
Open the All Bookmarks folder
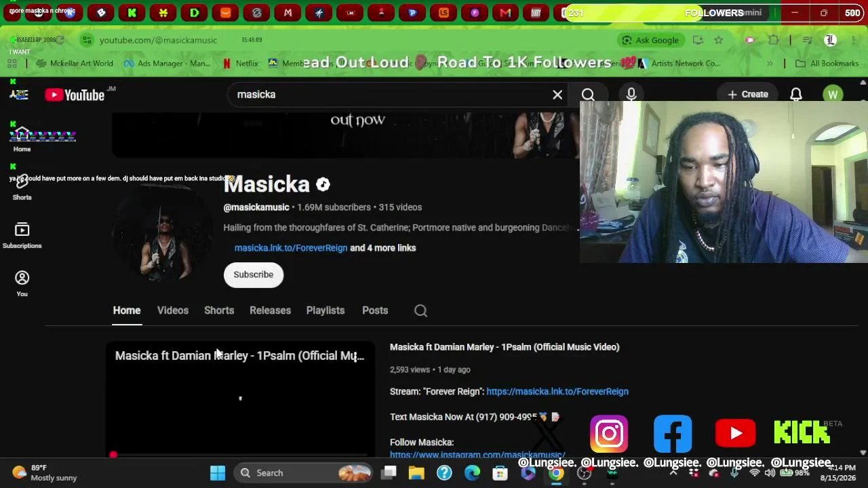(827, 64)
